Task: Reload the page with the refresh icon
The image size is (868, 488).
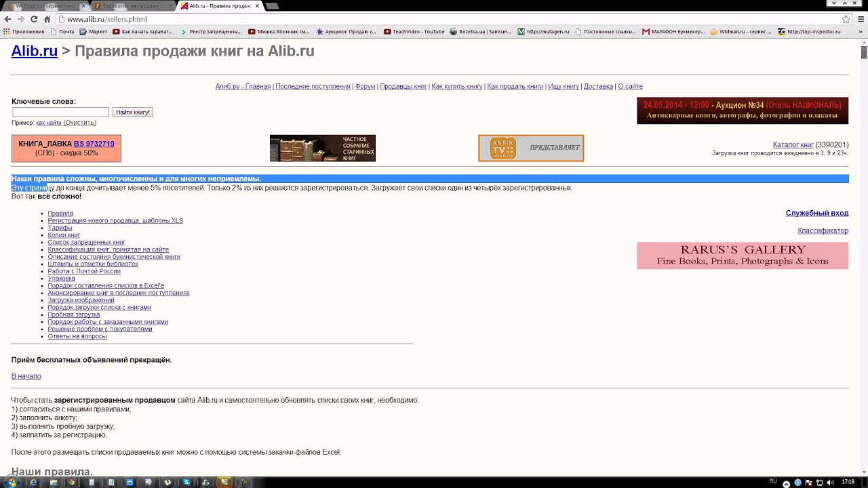Action: [x=34, y=19]
